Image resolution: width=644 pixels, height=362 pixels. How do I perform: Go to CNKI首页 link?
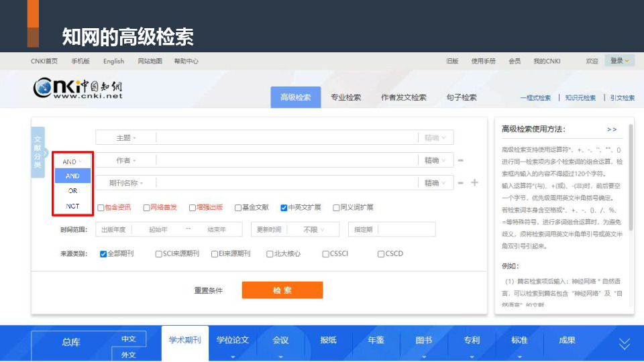click(44, 61)
